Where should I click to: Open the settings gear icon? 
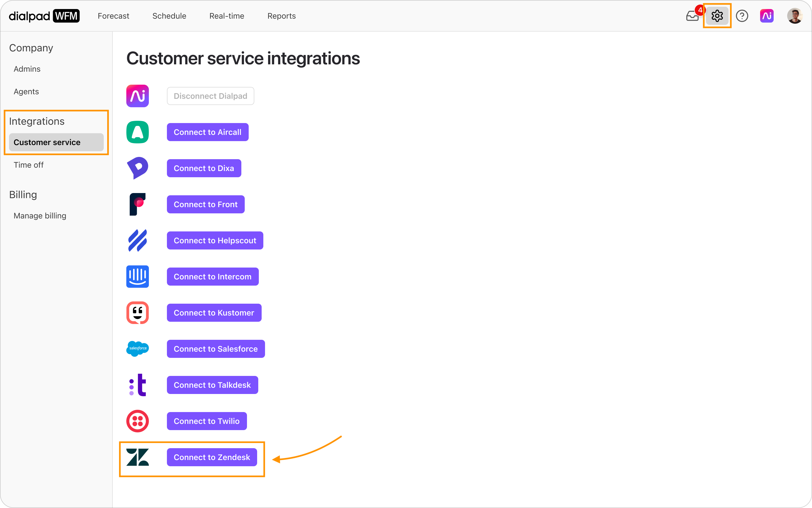point(717,16)
